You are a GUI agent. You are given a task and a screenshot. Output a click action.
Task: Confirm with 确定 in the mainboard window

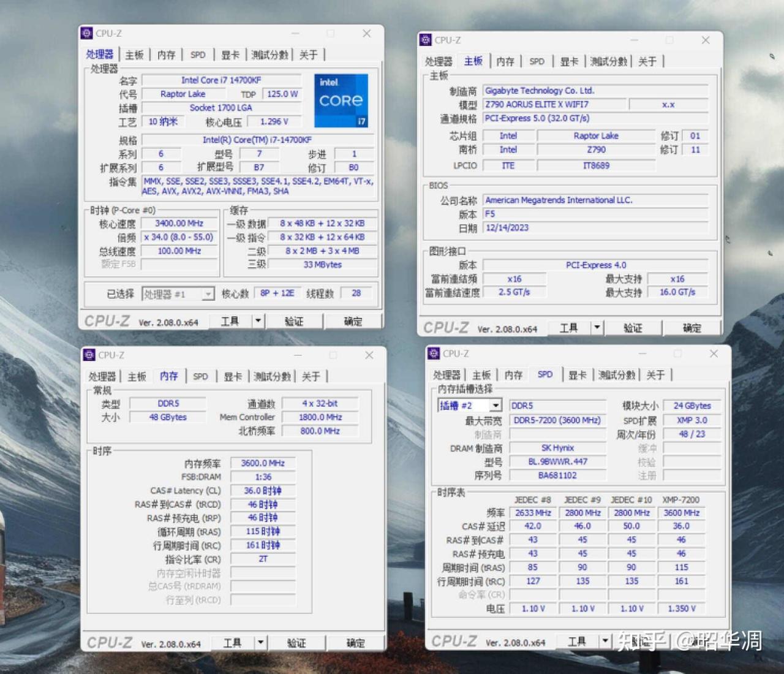point(692,328)
